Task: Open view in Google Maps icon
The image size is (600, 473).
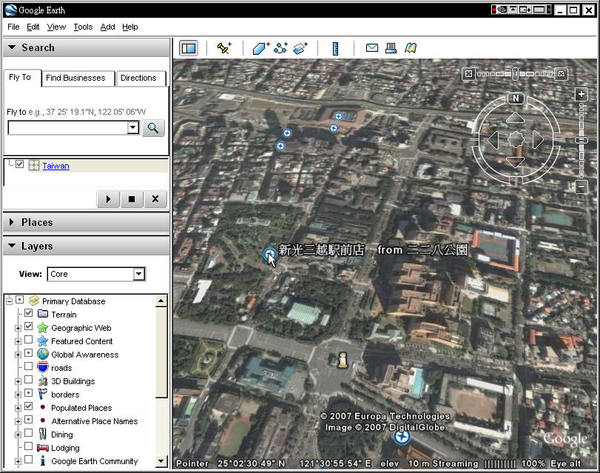Action: tap(410, 48)
